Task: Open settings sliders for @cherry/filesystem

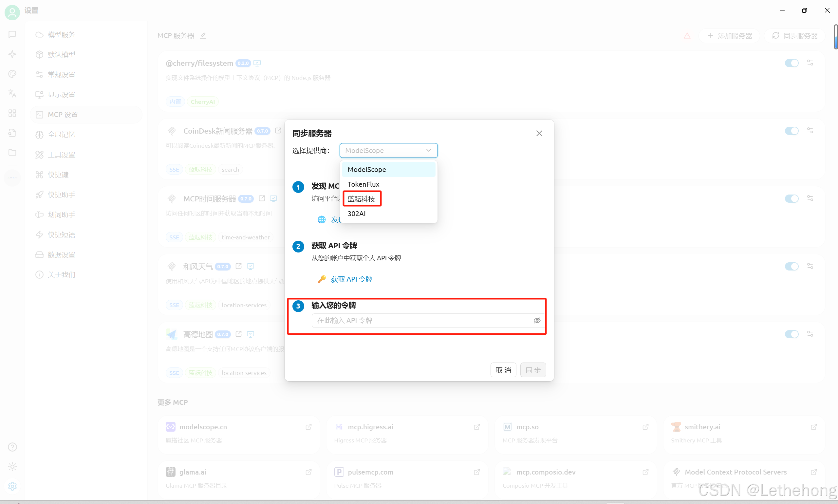Action: (x=810, y=63)
